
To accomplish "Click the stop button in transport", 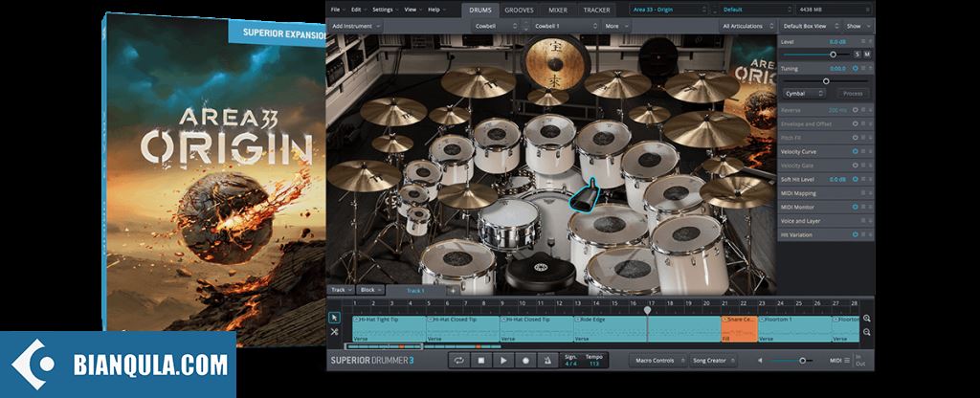I will coord(481,361).
